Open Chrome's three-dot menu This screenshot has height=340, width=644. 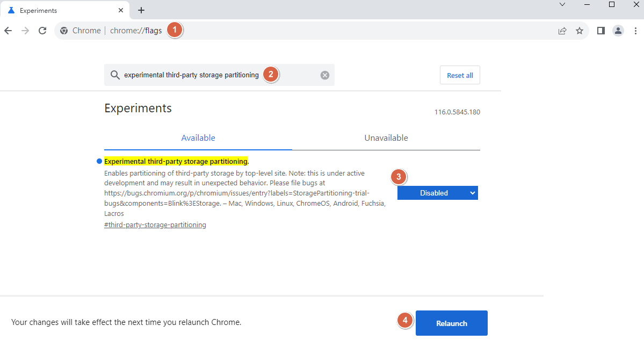[635, 31]
